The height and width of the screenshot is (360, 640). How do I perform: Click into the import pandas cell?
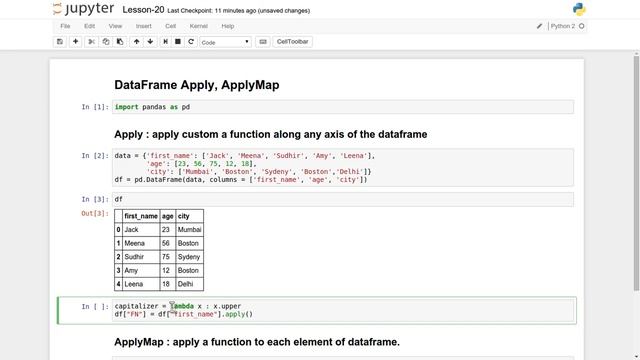343,107
